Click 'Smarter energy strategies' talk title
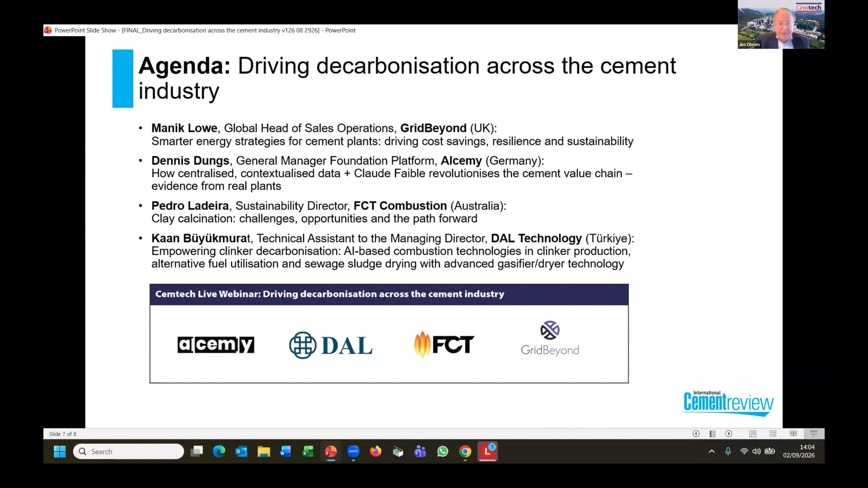This screenshot has height=488, width=868. click(x=392, y=141)
